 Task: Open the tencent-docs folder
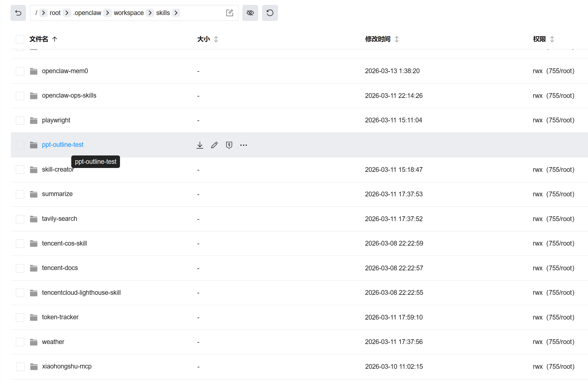pyautogui.click(x=60, y=268)
